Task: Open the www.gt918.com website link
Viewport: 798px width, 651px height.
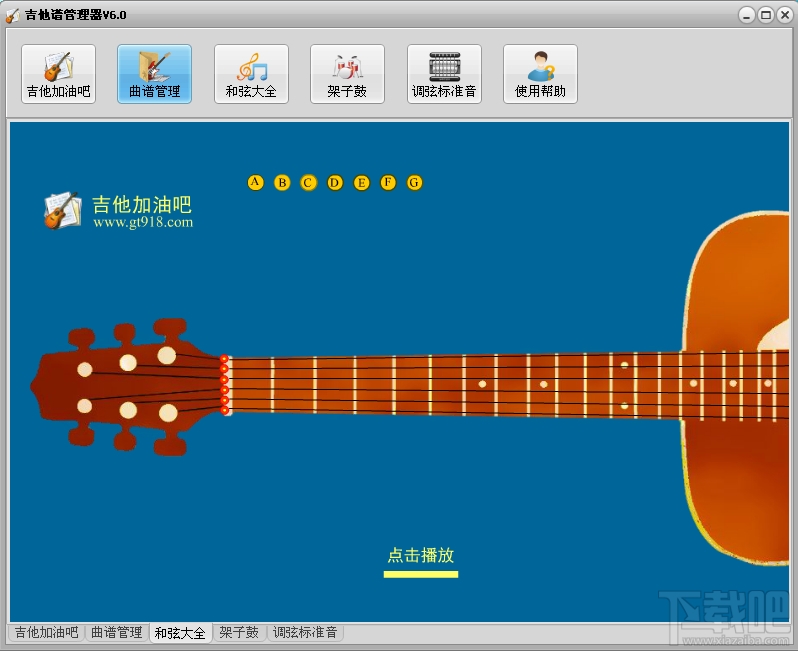Action: pos(143,222)
